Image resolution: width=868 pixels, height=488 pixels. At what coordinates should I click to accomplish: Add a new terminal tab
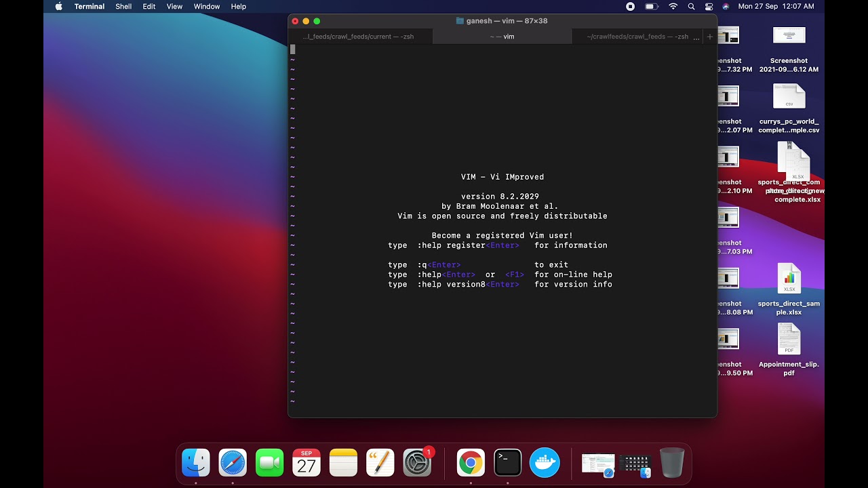pos(710,37)
